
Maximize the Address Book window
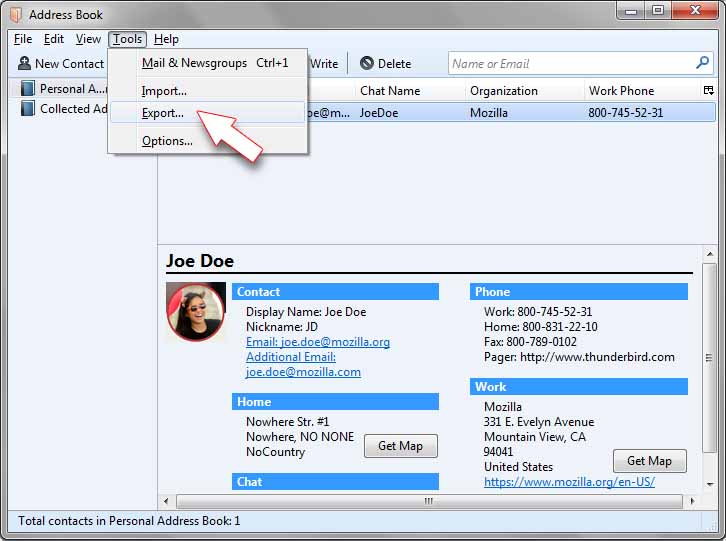pos(658,10)
